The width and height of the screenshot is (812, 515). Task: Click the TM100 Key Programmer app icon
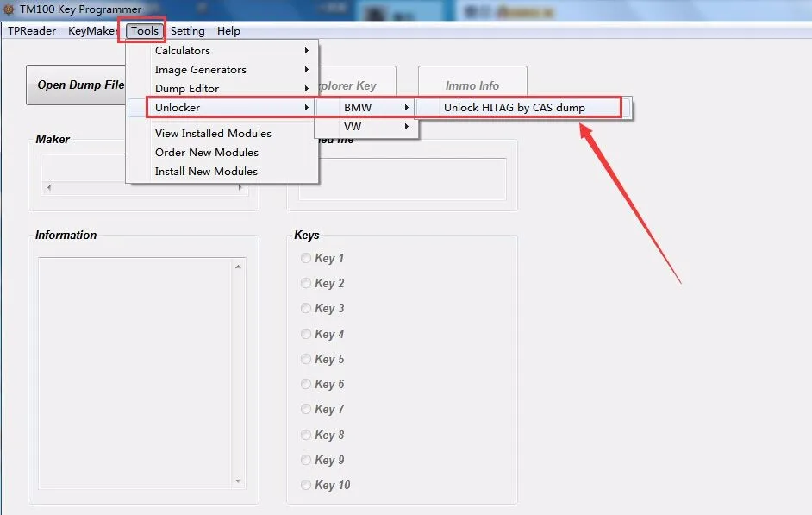9,9
